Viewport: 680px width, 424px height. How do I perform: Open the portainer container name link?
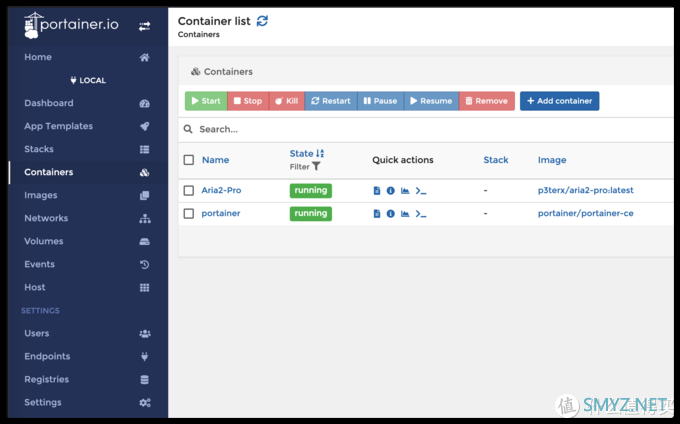[x=221, y=213]
